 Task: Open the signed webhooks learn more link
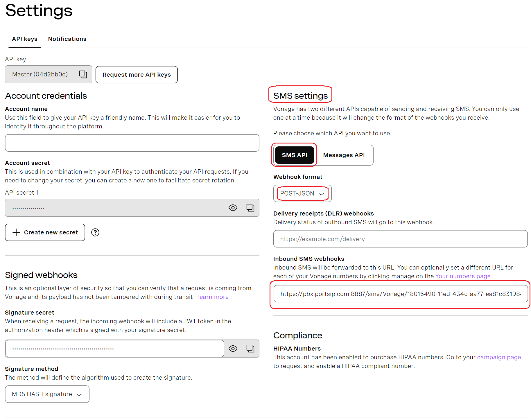[x=213, y=297]
